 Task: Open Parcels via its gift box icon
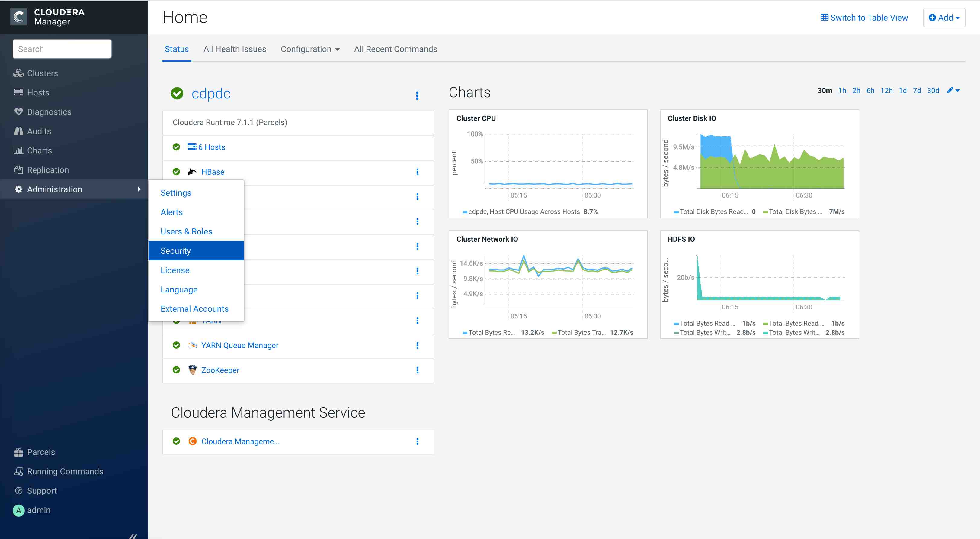18,452
